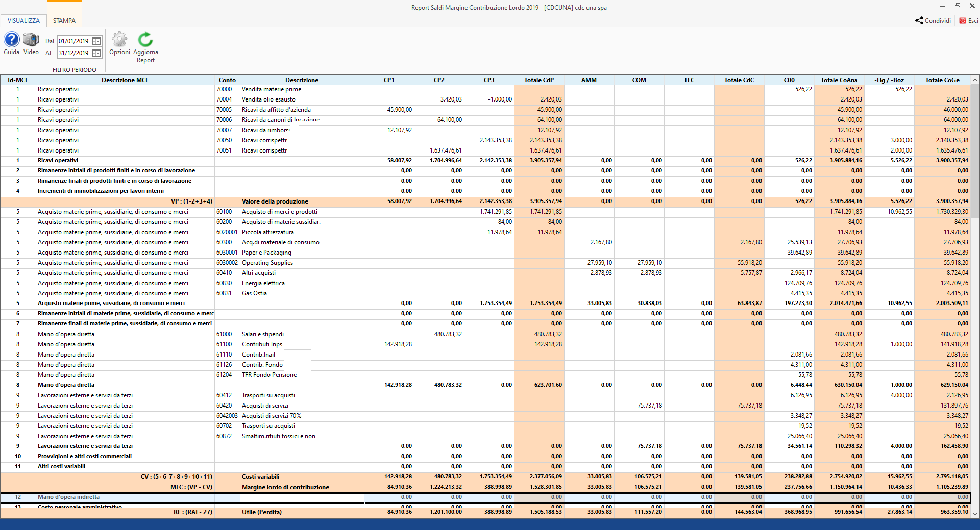Switch to the STAMPA tab
This screenshot has width=980, height=530.
tap(64, 21)
